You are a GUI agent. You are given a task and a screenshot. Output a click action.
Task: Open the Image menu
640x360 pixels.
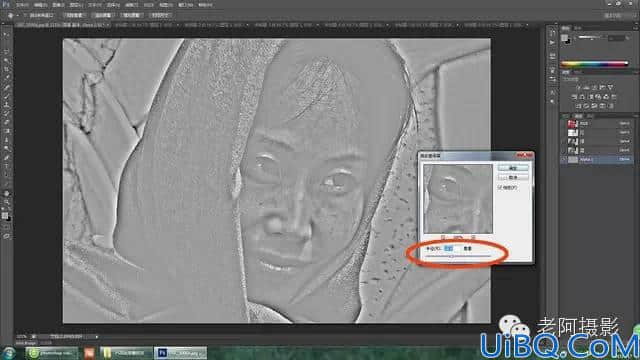[58, 5]
